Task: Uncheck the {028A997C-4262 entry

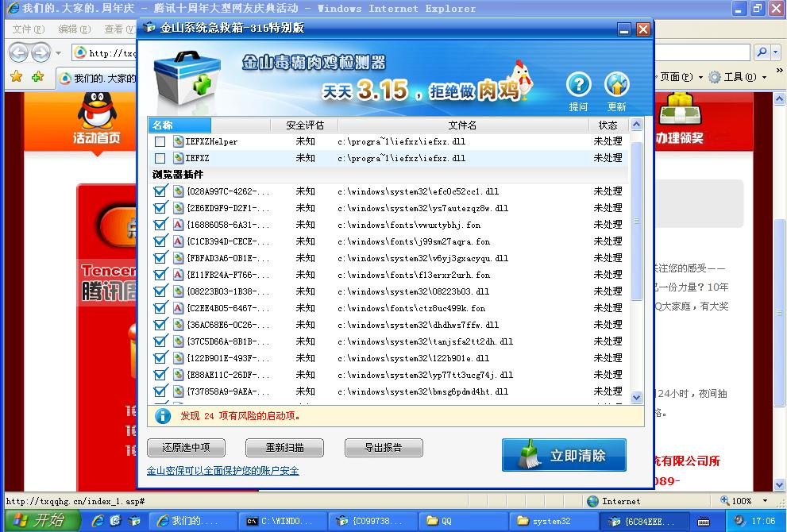Action: coord(160,191)
